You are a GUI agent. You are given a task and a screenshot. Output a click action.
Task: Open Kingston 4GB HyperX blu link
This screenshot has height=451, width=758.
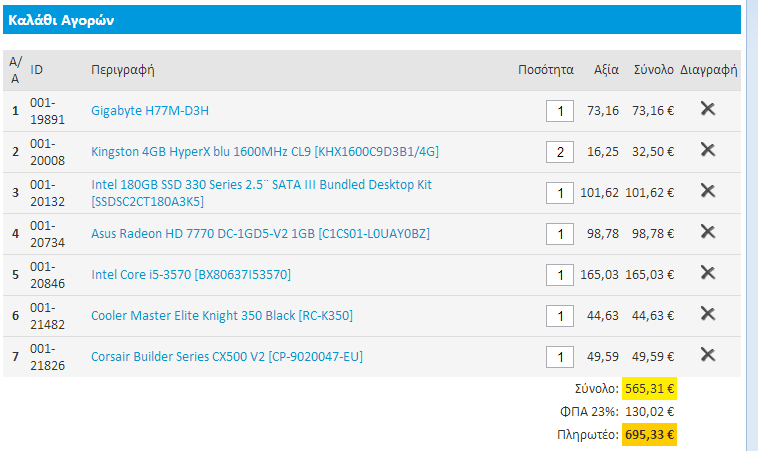pyautogui.click(x=265, y=152)
